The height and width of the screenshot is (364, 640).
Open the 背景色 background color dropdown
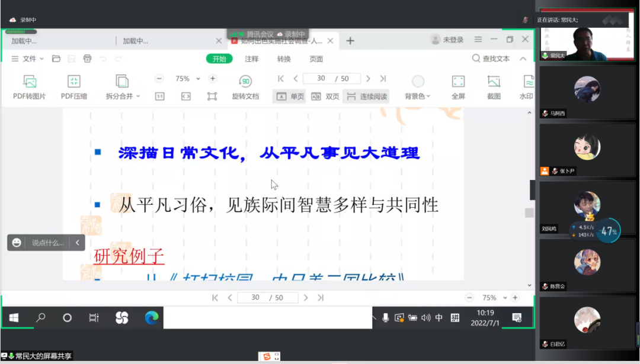(x=418, y=96)
